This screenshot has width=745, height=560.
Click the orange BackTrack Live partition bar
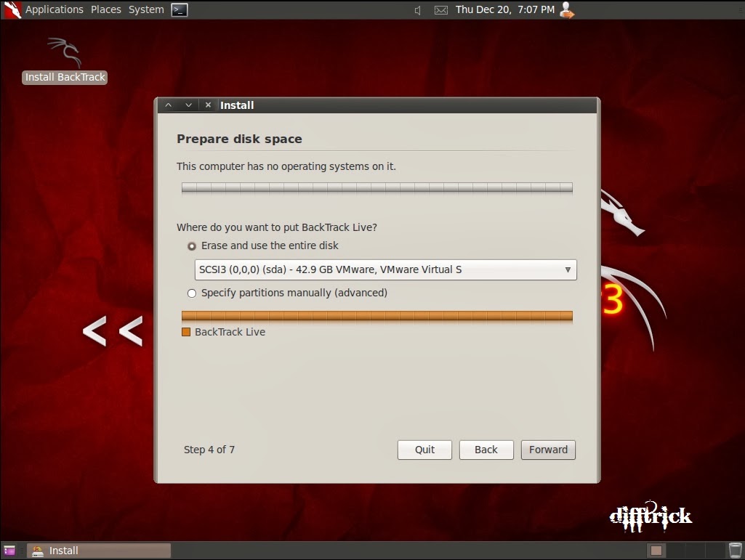pos(376,316)
